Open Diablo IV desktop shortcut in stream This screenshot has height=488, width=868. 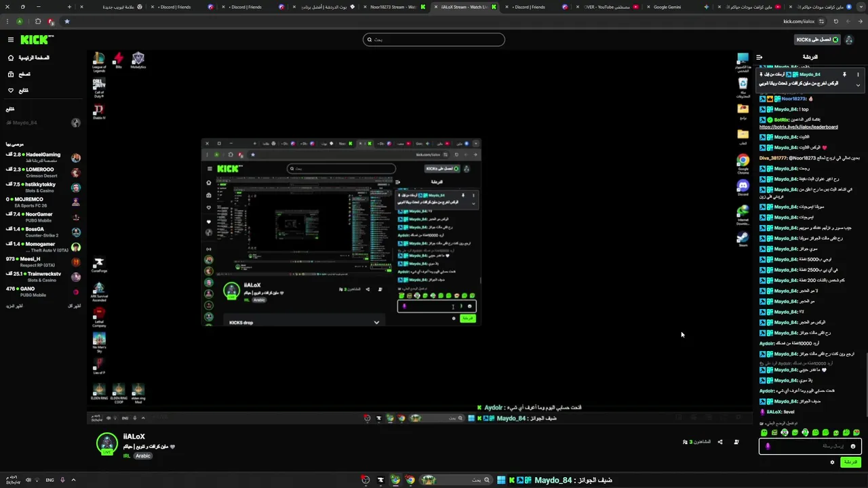99,112
